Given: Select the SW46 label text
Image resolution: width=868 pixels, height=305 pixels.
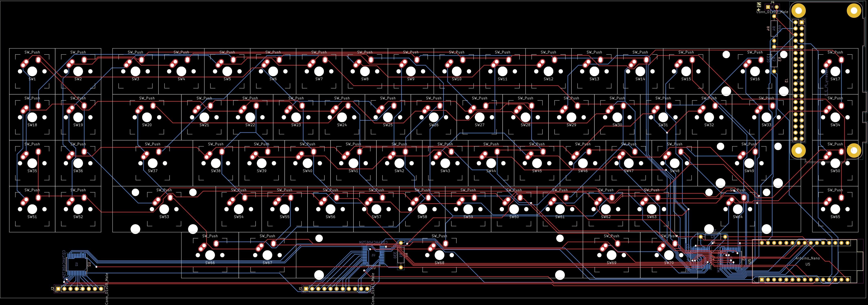Looking at the screenshot, I should coord(583,171).
